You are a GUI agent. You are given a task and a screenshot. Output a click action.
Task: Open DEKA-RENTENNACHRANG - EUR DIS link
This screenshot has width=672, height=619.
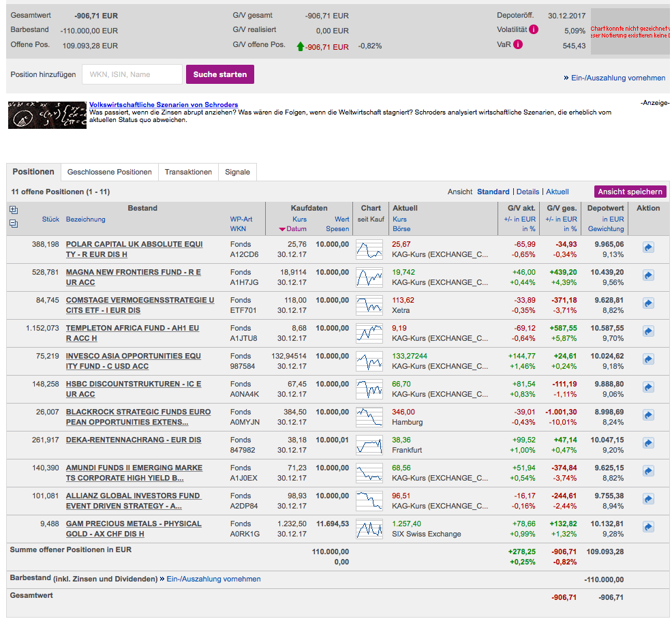(134, 440)
